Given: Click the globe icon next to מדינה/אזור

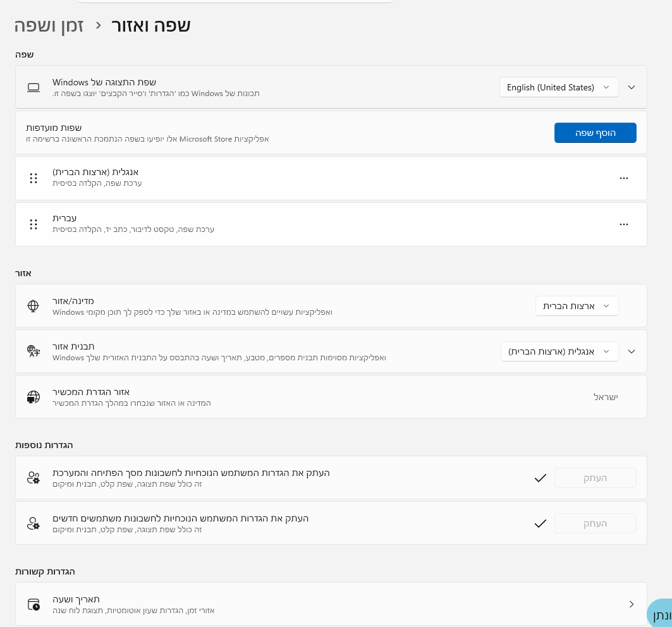Looking at the screenshot, I should tap(34, 306).
